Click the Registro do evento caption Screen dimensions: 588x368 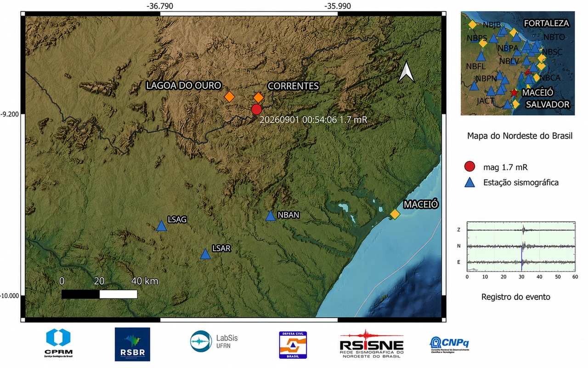(x=516, y=297)
